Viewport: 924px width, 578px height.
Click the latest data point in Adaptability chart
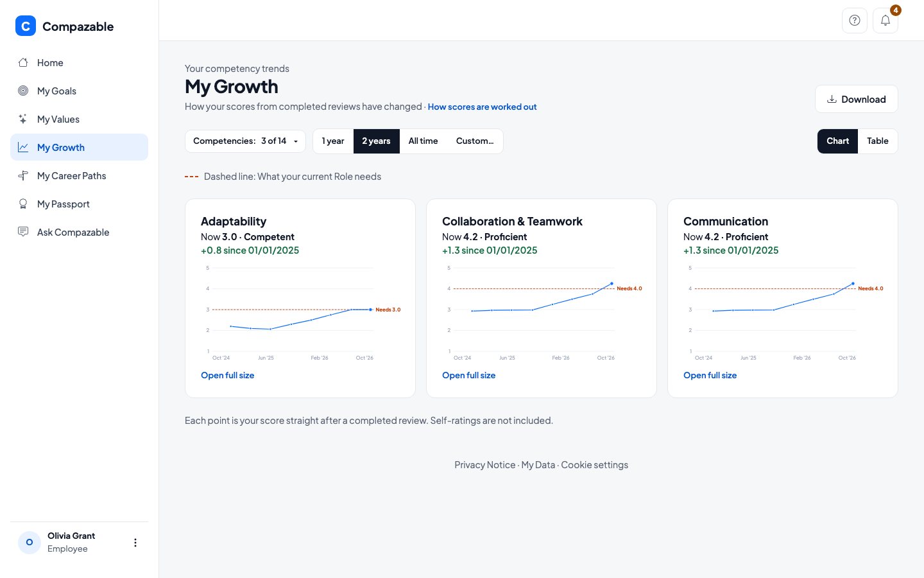tap(370, 310)
